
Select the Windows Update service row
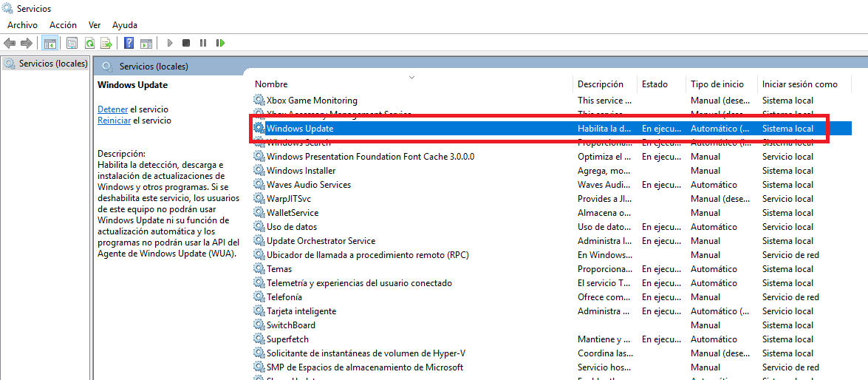551,129
